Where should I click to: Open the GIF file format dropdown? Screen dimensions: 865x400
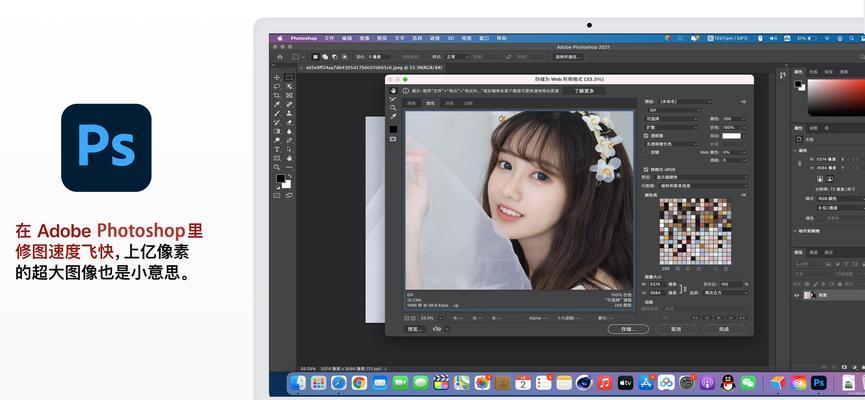coord(673,110)
